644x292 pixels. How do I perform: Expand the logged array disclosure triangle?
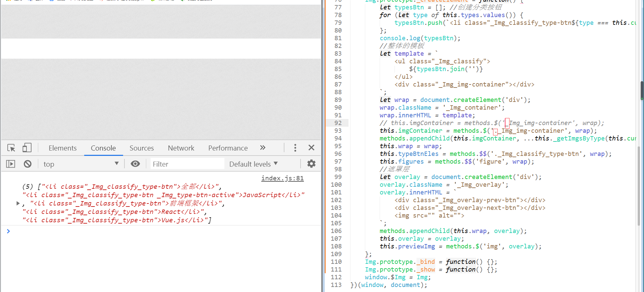pos(18,203)
